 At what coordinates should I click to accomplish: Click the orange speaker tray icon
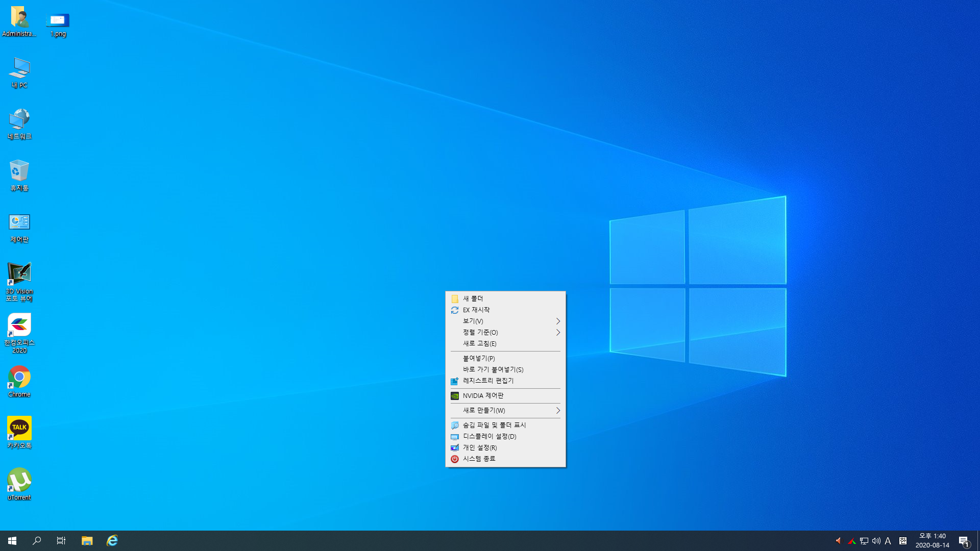[838, 541]
